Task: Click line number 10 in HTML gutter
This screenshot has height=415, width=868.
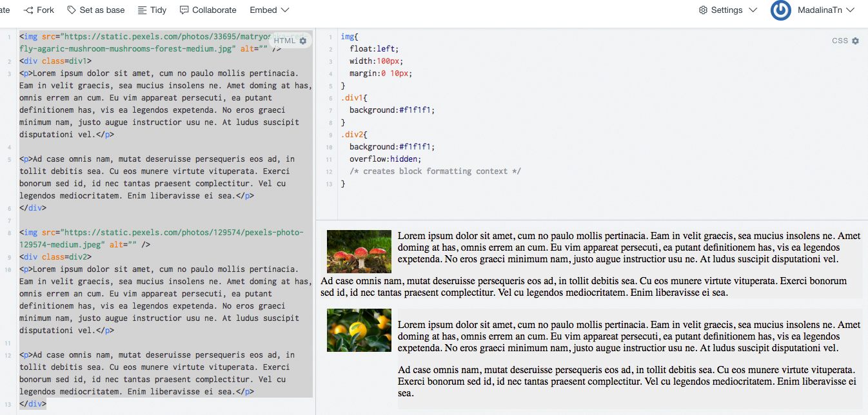Action: [x=8, y=269]
